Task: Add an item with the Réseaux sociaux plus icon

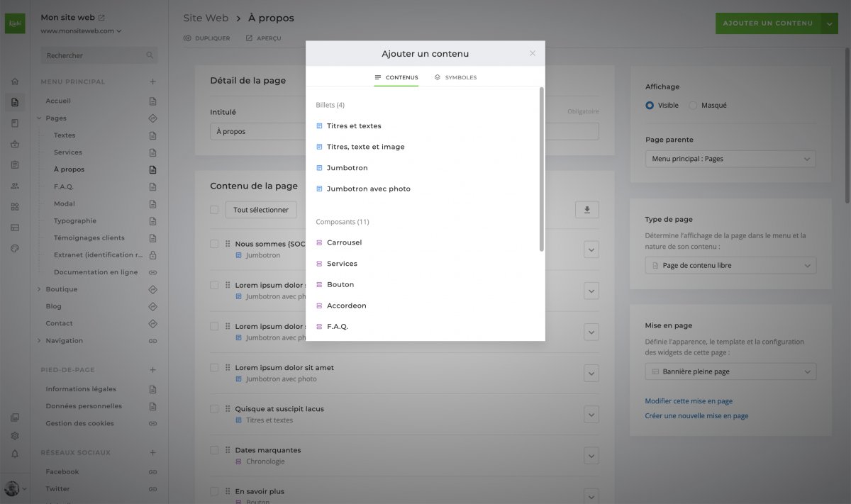Action: click(x=152, y=452)
